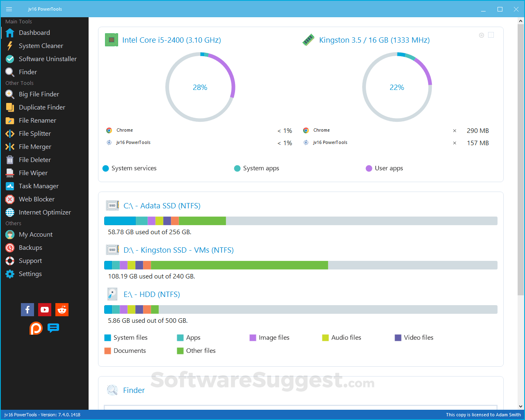
Task: Open the YouTube social icon
Action: (x=45, y=310)
